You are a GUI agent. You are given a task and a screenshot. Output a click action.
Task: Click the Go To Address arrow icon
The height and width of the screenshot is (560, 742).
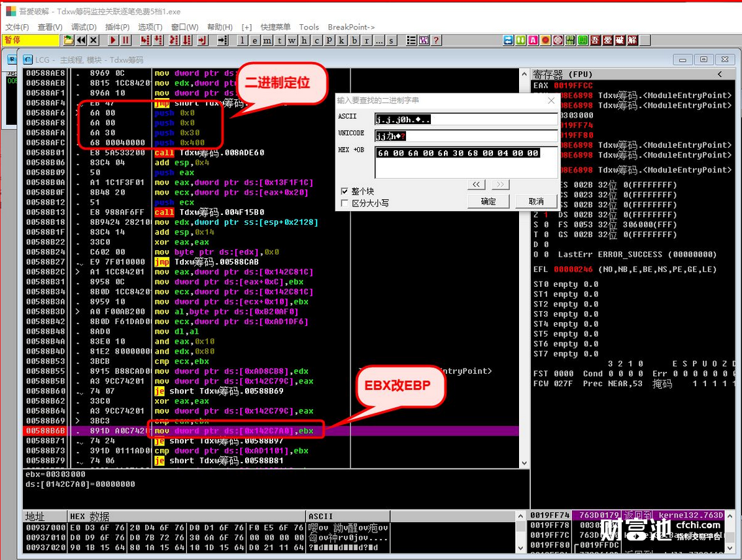click(223, 41)
